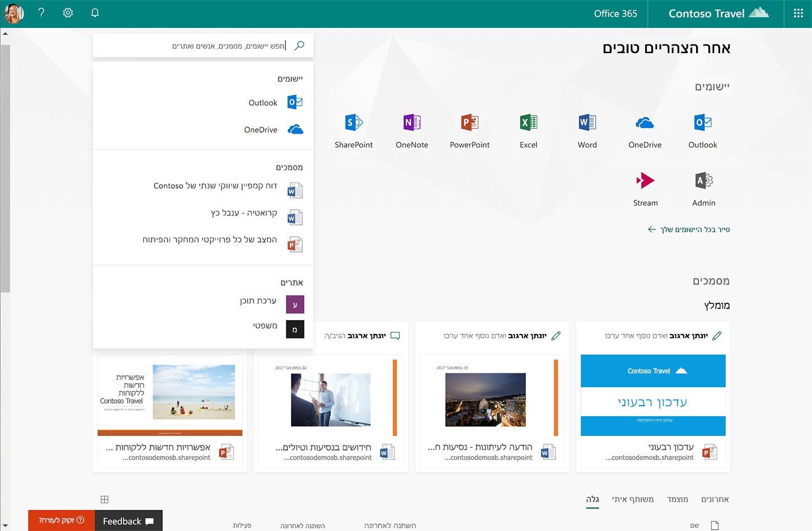The image size is (812, 531).
Task: Open the Stream app tile
Action: pyautogui.click(x=646, y=189)
